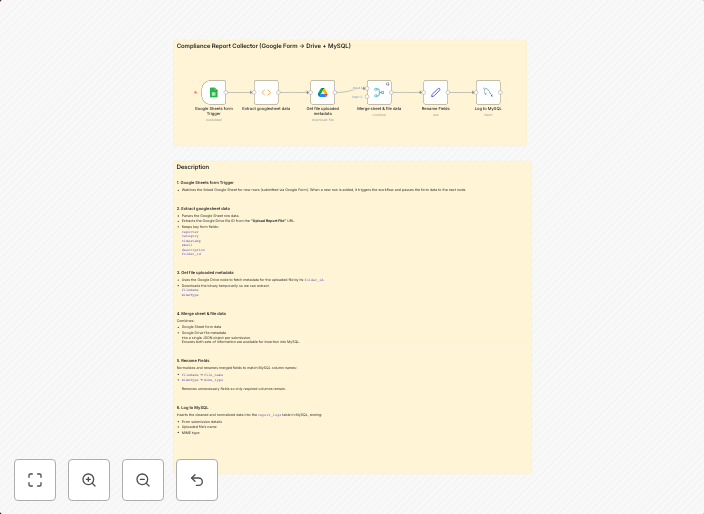Screen dimensions: 704x514
Task: Click the 'Google Sheets form Trigger' node label
Action: (x=214, y=111)
